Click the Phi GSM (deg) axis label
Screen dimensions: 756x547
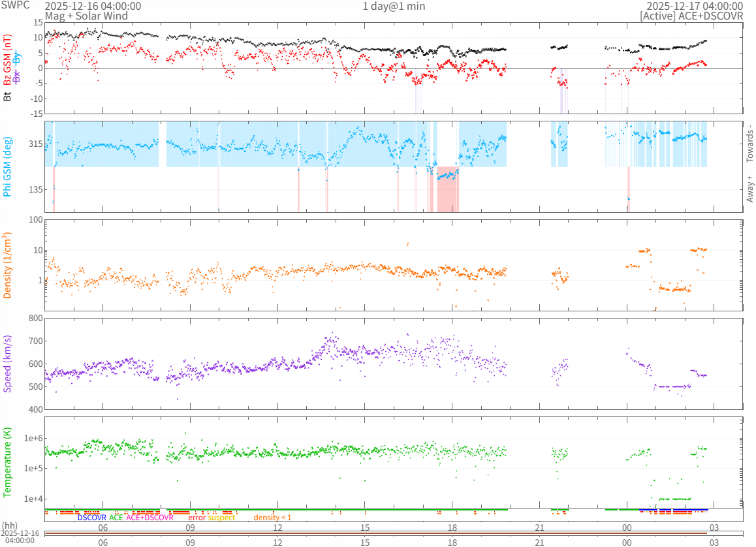pyautogui.click(x=8, y=166)
